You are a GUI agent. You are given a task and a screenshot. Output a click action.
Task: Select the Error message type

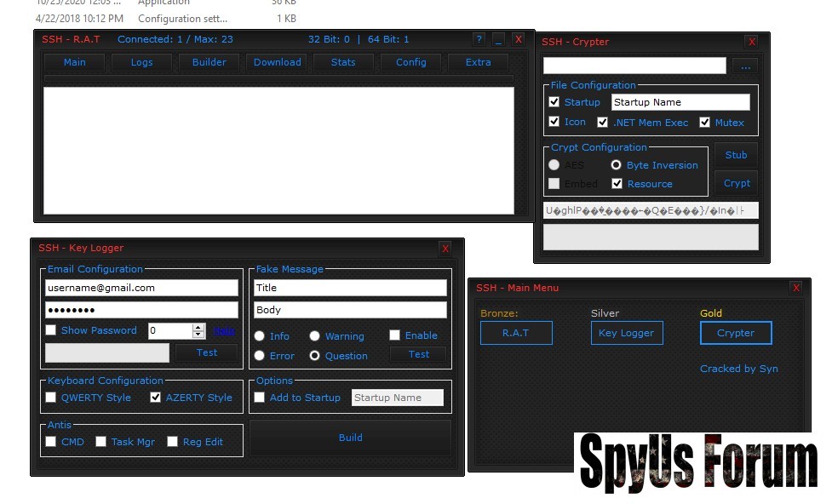(x=260, y=356)
